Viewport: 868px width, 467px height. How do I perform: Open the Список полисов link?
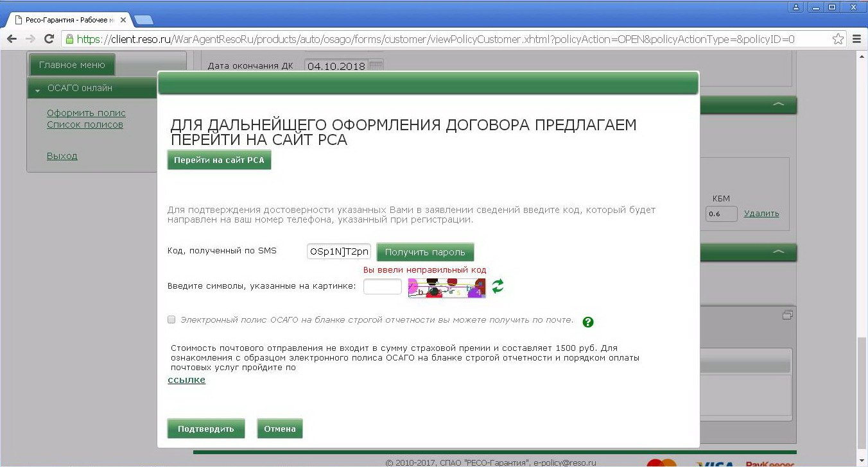[85, 124]
